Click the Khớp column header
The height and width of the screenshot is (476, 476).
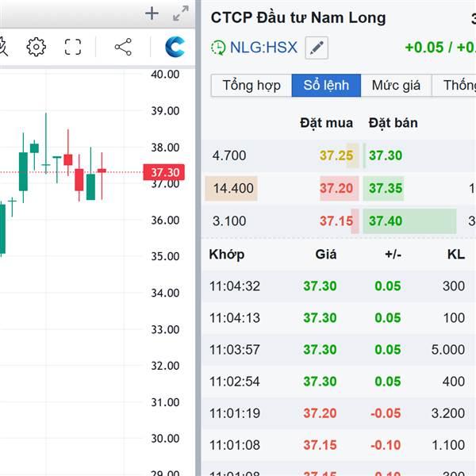(x=227, y=255)
